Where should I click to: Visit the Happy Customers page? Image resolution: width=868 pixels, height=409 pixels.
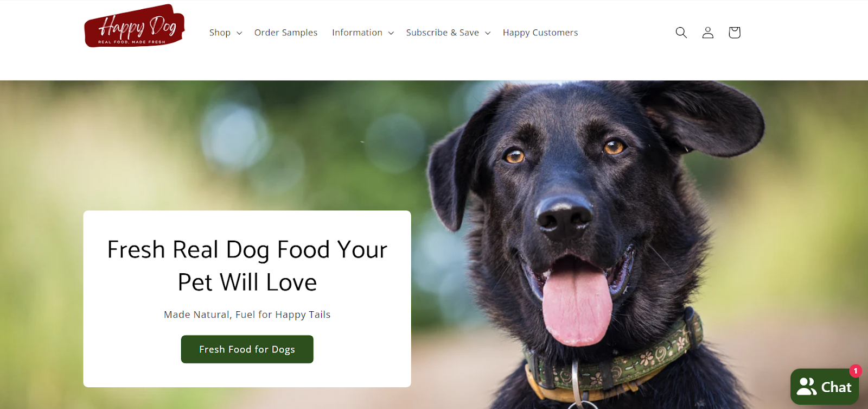click(540, 33)
